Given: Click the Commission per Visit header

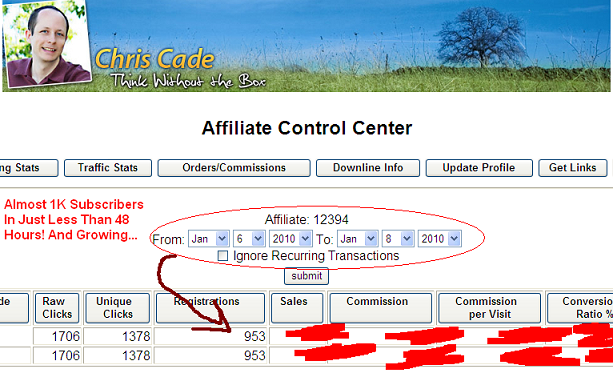Looking at the screenshot, I should click(489, 308).
